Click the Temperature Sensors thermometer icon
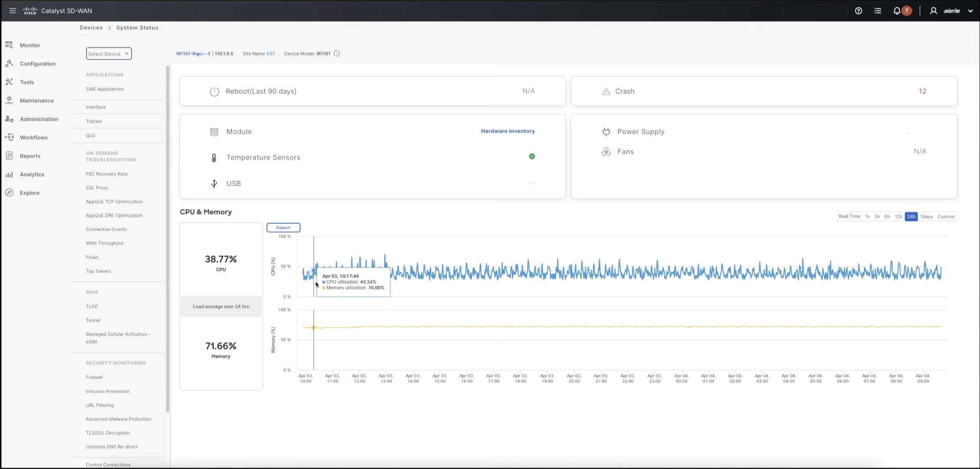Screen dimensions: 980x469 click(x=214, y=158)
